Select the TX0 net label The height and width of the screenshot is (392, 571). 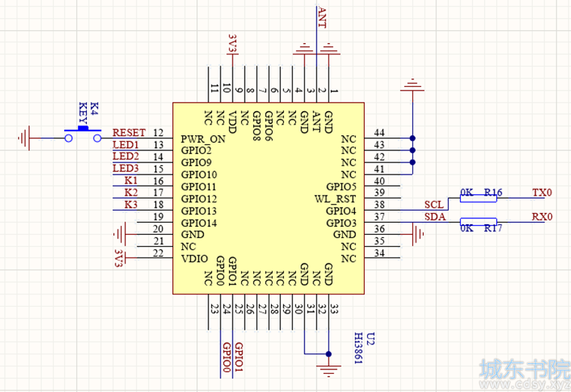coord(542,193)
